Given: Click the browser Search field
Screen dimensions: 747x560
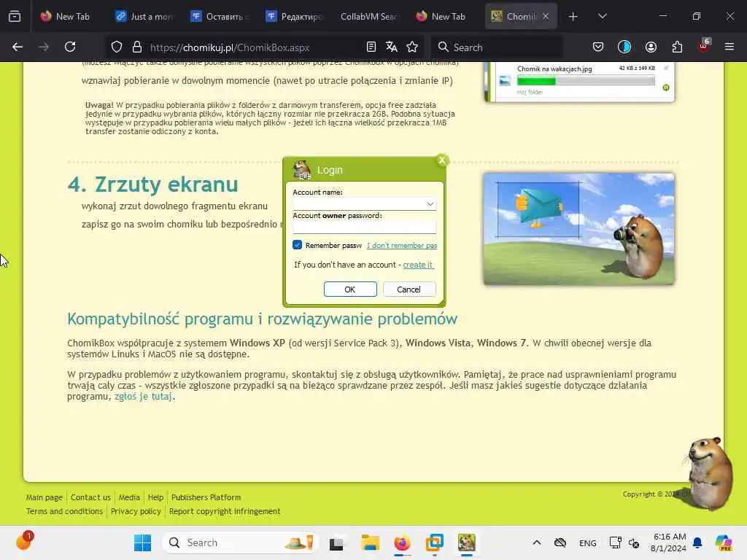Looking at the screenshot, I should [498, 47].
